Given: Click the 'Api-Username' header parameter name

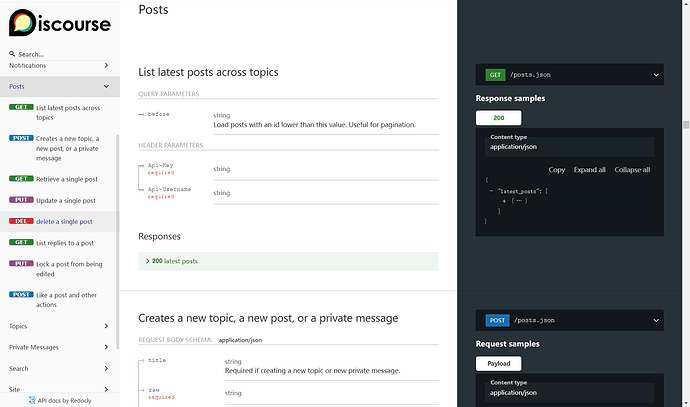Looking at the screenshot, I should [x=169, y=189].
